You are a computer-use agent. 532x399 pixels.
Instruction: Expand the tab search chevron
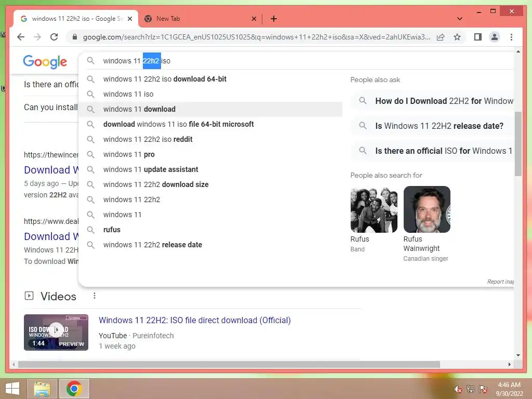(x=459, y=19)
